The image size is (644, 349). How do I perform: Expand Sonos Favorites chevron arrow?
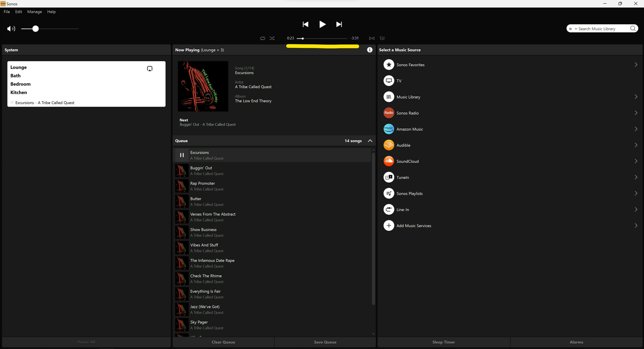click(x=636, y=65)
